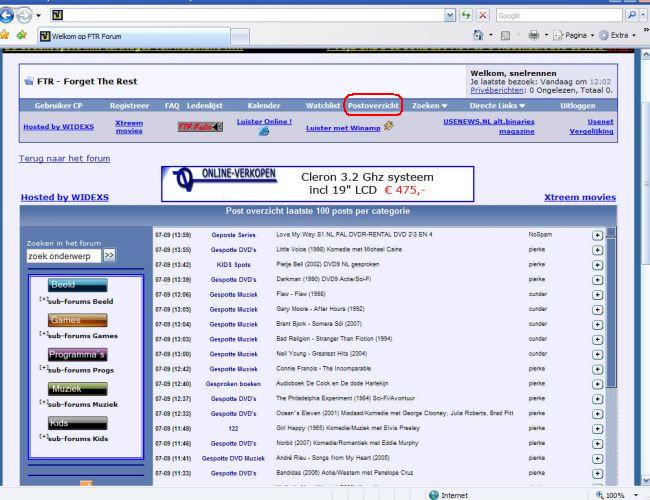The image size is (650, 500).
Task: Click the Home icon in toolbar
Action: 478,35
